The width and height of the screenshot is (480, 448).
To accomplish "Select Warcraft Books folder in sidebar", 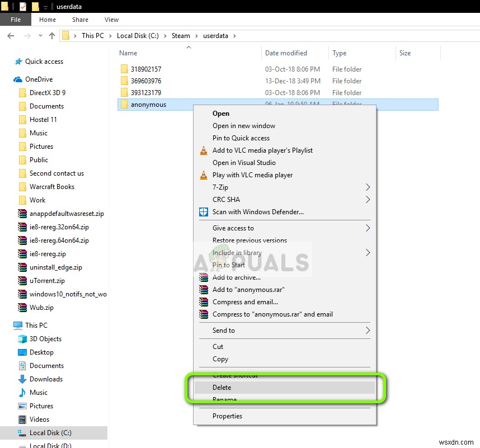I will tap(51, 187).
